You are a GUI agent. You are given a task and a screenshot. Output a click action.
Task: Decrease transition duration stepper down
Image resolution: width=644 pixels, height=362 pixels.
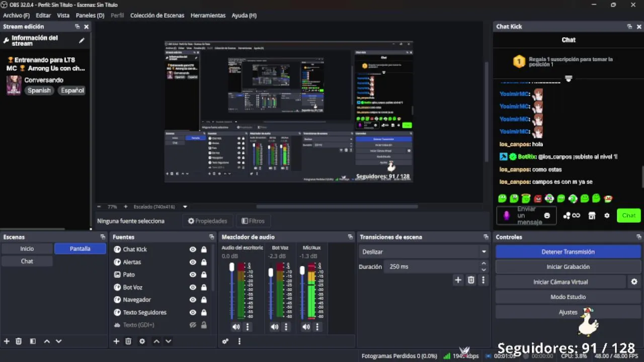484,269
